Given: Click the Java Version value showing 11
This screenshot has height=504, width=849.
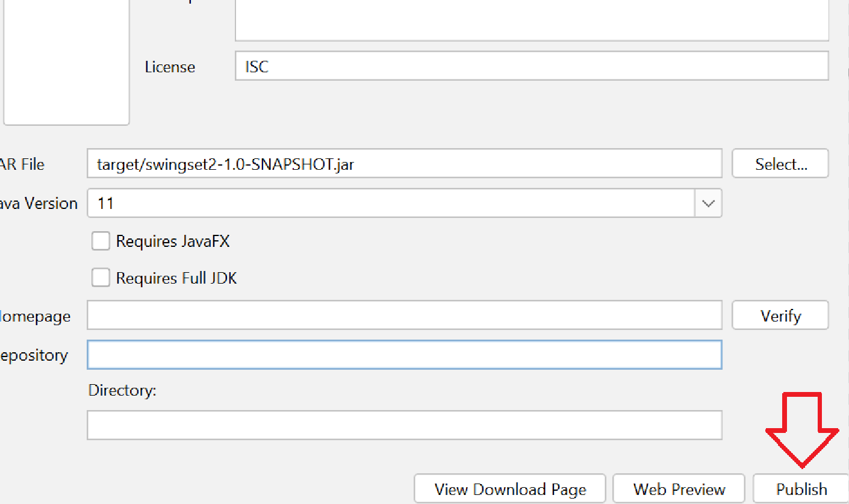Looking at the screenshot, I should pos(390,204).
